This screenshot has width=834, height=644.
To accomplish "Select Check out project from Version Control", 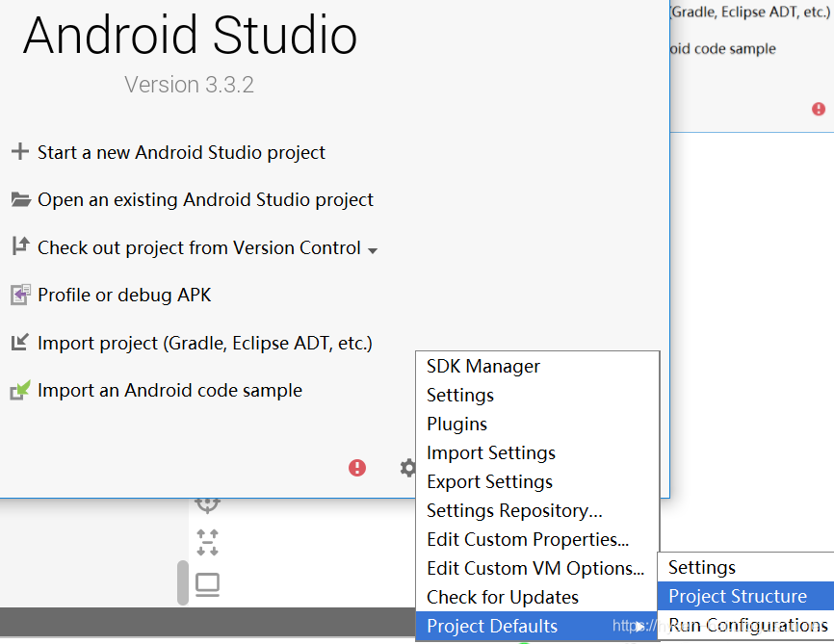I will tap(199, 247).
